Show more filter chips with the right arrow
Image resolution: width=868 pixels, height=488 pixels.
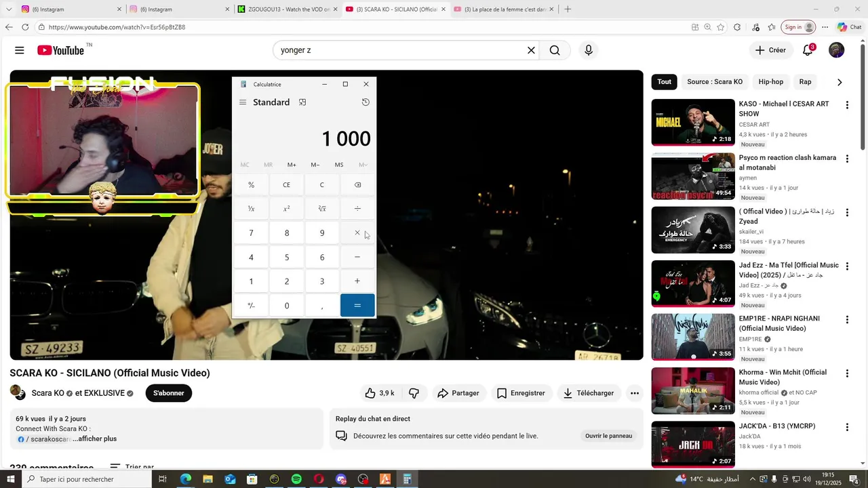pos(840,82)
